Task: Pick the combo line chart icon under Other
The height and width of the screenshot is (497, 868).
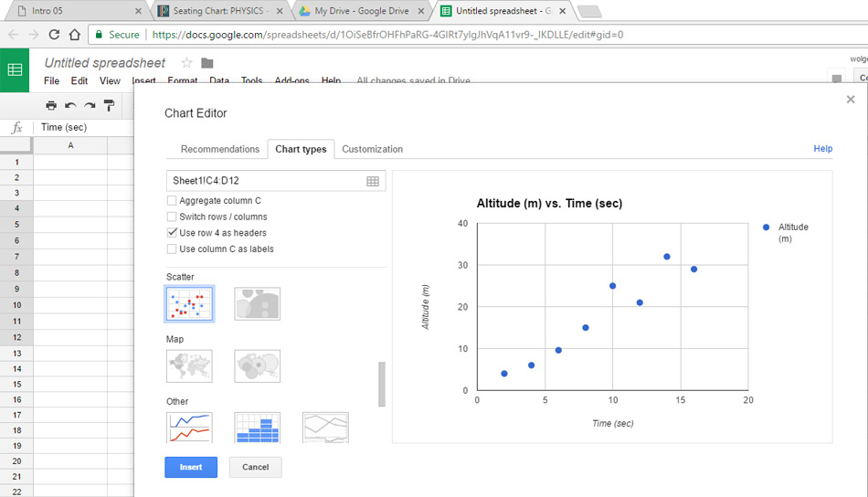Action: coord(189,428)
